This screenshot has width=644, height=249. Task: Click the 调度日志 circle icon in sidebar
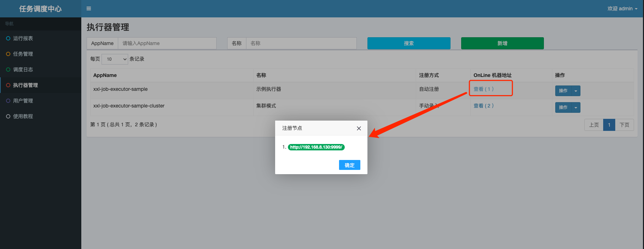click(8, 70)
